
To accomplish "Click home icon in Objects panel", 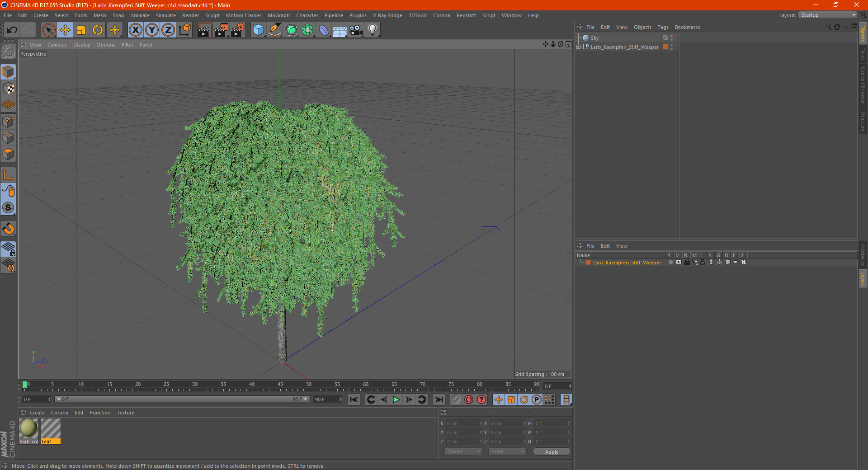I will tap(837, 27).
